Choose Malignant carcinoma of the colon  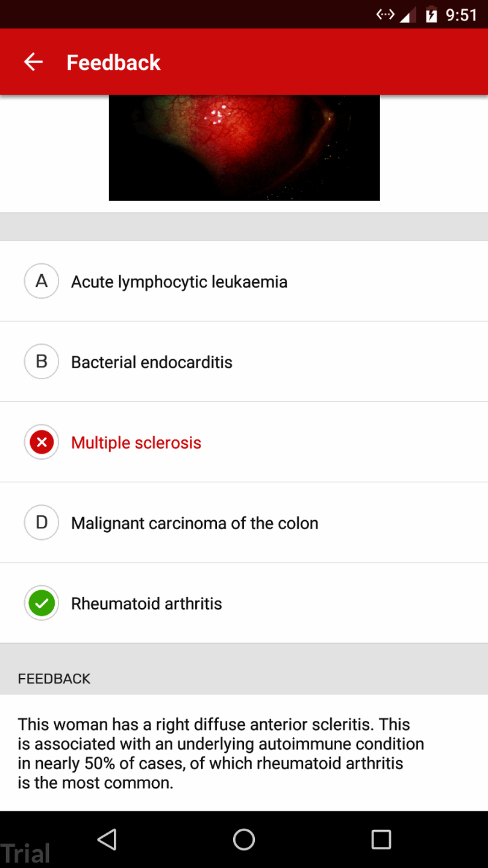coord(195,523)
